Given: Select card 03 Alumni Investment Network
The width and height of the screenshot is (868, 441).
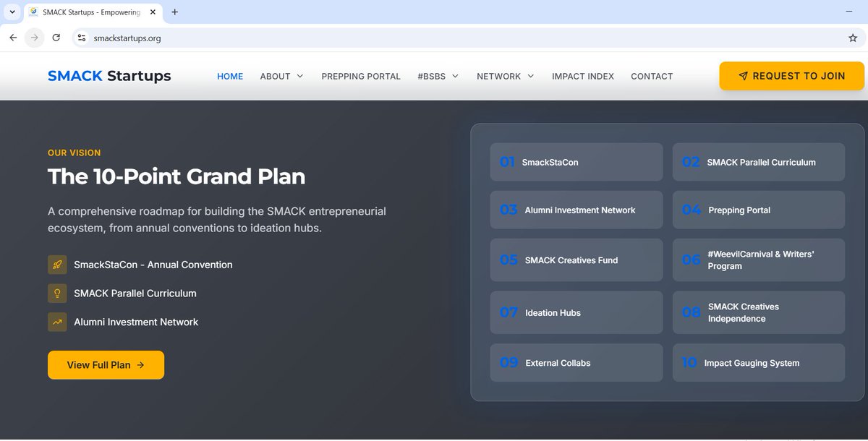Looking at the screenshot, I should click(x=576, y=210).
